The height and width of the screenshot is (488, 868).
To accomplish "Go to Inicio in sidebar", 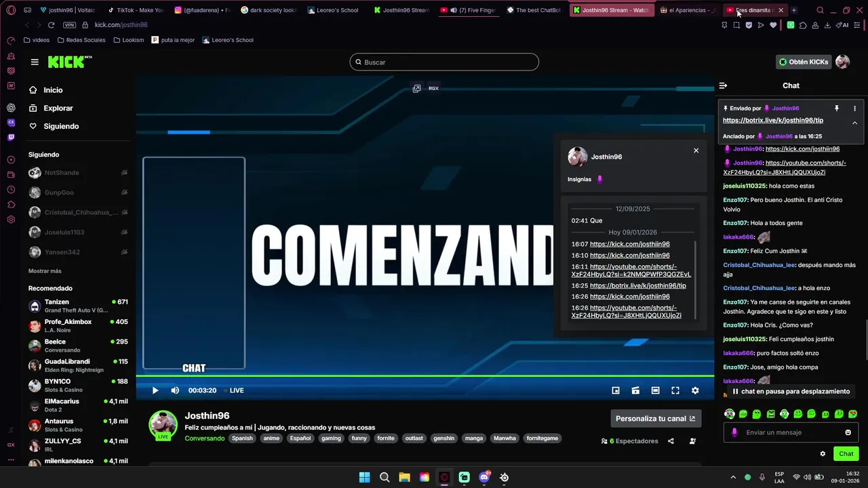I will coord(54,90).
